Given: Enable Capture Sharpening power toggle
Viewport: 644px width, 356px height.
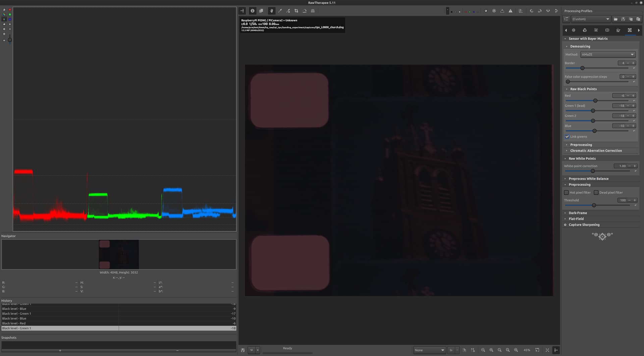Looking at the screenshot, I should [565, 225].
